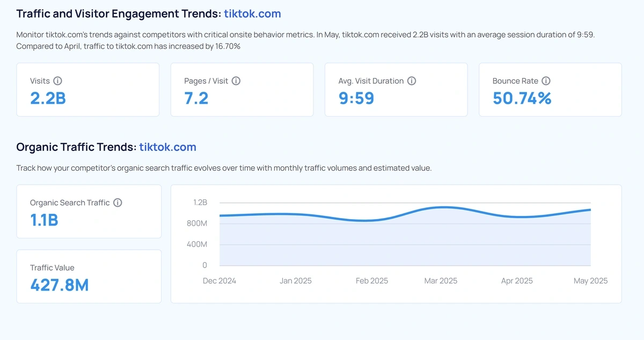
Task: Select the 50.74% bounce rate value
Action: (522, 98)
